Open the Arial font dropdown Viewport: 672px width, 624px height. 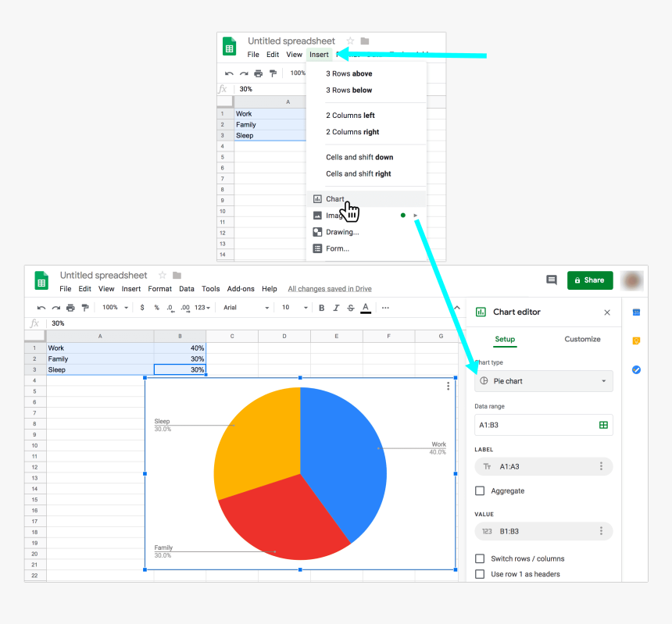[245, 308]
